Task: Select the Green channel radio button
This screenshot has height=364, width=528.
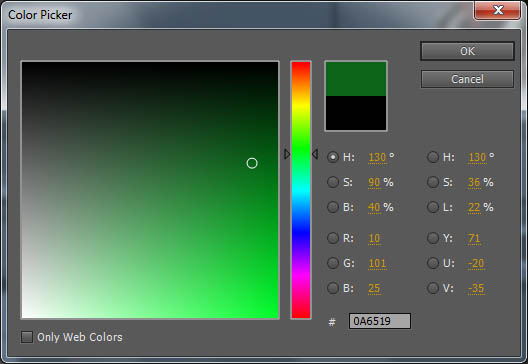Action: point(333,263)
